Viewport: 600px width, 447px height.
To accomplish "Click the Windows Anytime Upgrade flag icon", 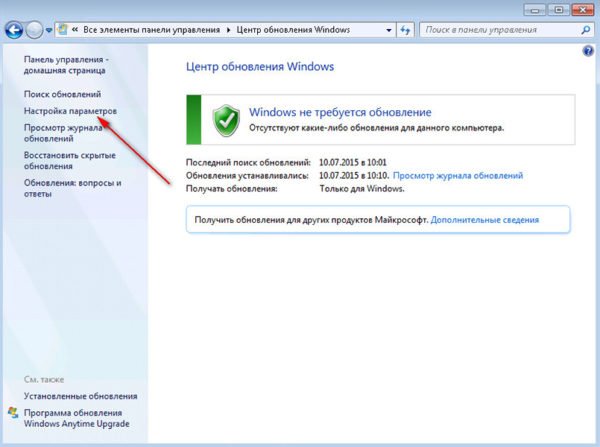I will point(13,413).
